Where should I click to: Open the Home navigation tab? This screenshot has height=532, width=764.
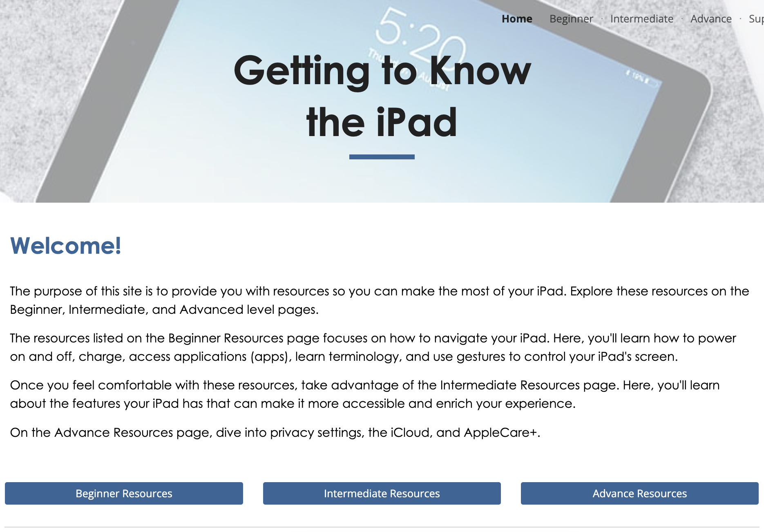pos(517,19)
